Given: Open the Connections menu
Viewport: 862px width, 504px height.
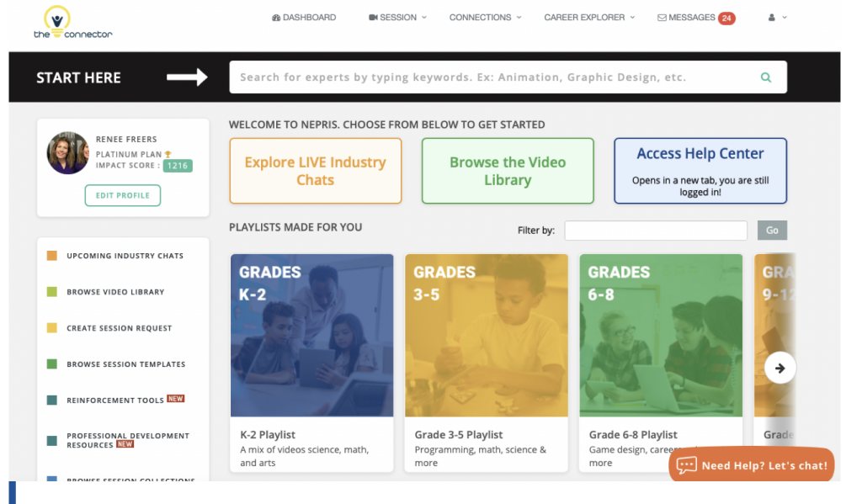Looking at the screenshot, I should [x=485, y=18].
